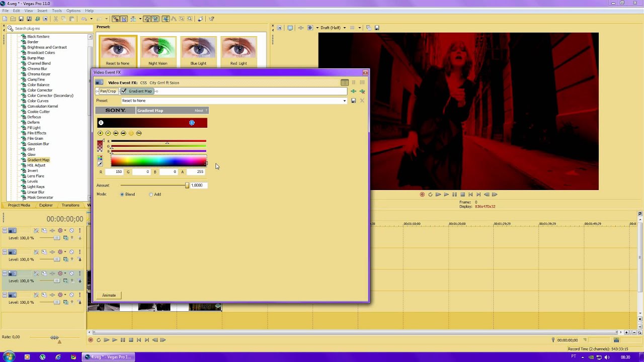Click the Animate button

point(109,296)
